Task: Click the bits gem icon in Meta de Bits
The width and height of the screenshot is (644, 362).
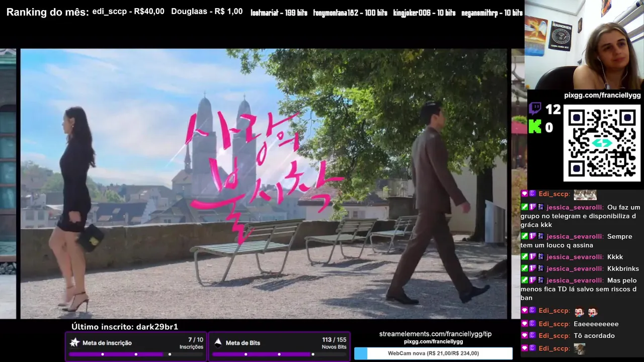Action: [x=218, y=342]
